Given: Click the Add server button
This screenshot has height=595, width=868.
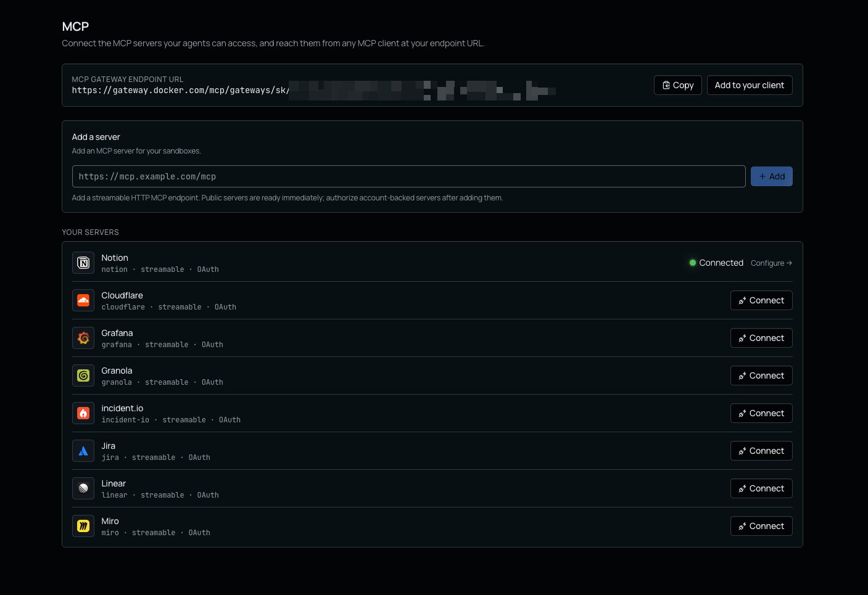Looking at the screenshot, I should pyautogui.click(x=772, y=176).
